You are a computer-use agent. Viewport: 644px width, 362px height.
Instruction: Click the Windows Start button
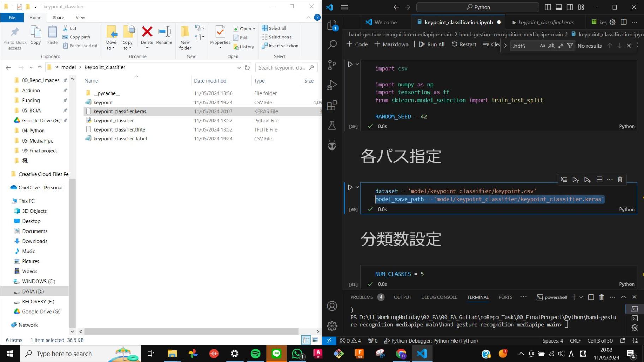[x=10, y=354]
